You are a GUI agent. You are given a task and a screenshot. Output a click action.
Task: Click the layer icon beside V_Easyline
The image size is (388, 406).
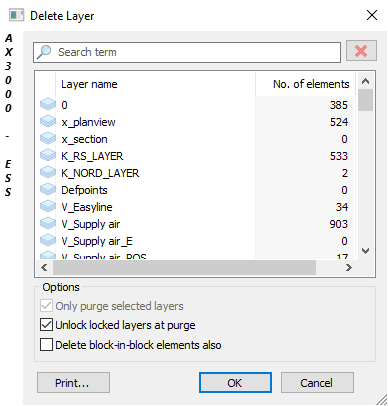(x=48, y=206)
